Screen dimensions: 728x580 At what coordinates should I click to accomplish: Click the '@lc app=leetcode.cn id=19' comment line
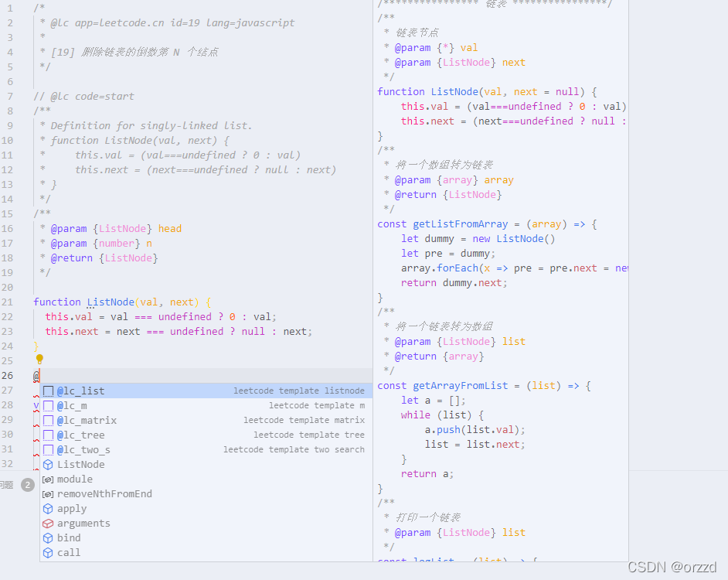[x=168, y=22]
